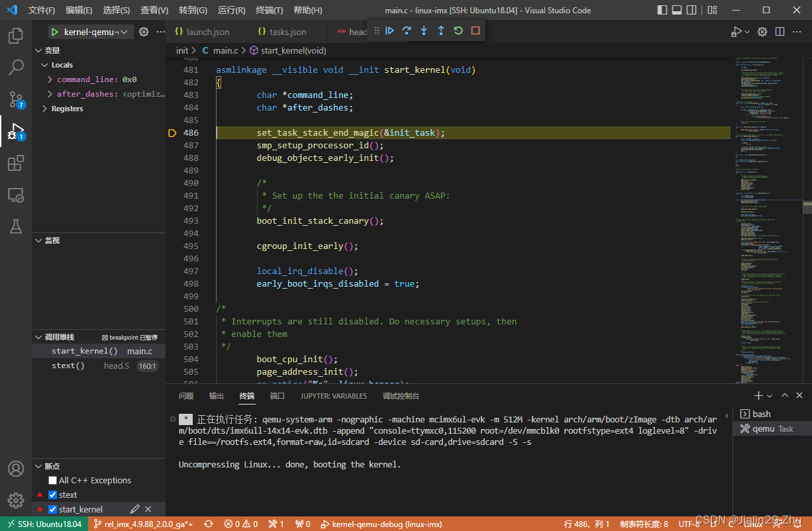Open the Source Control view
Screen dimensions: 812x531
(16, 99)
